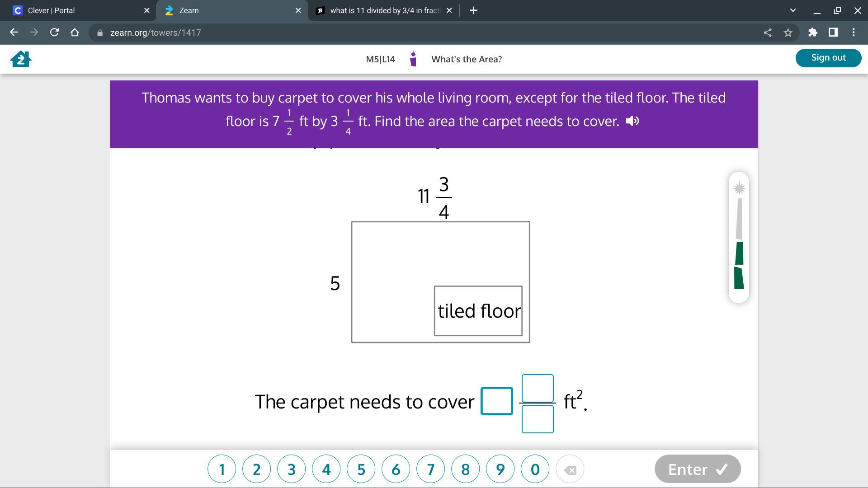Click the tower progress indicator
The width and height of the screenshot is (868, 488).
[x=739, y=237]
